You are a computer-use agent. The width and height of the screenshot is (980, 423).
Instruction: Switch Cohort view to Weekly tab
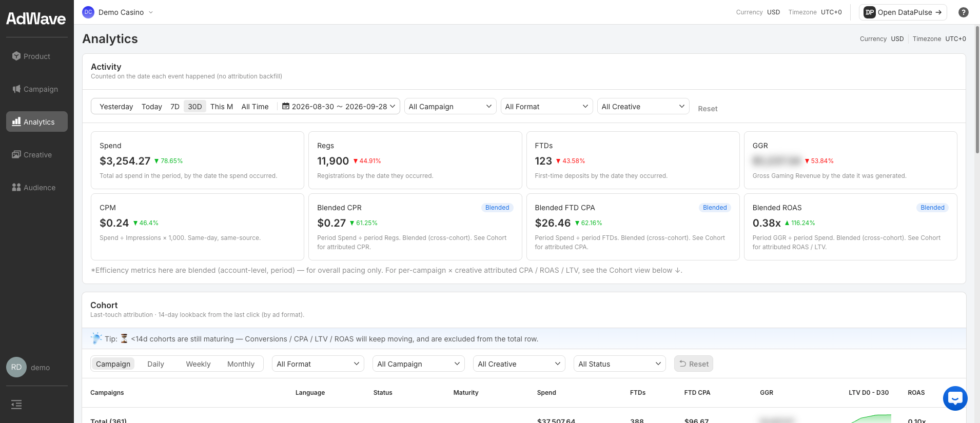[198, 364]
